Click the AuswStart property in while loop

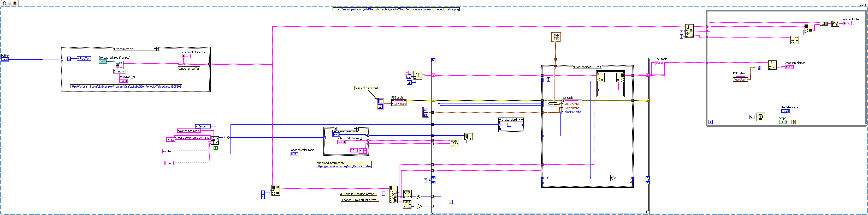[740, 80]
